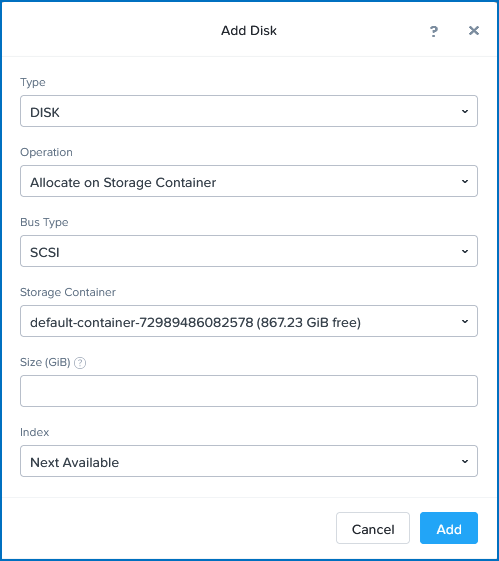The image size is (499, 561).
Task: Click the chevron arrow in the Storage Container field
Action: pos(465,321)
